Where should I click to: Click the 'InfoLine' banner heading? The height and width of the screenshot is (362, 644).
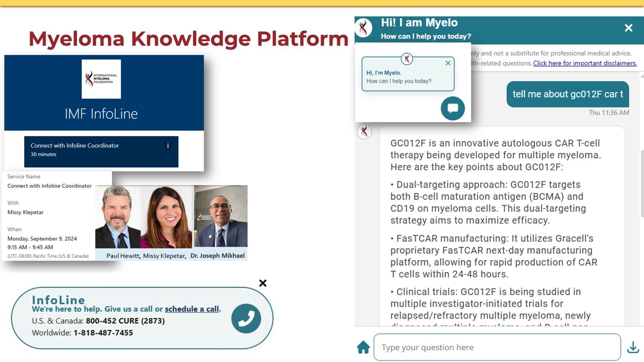click(58, 300)
